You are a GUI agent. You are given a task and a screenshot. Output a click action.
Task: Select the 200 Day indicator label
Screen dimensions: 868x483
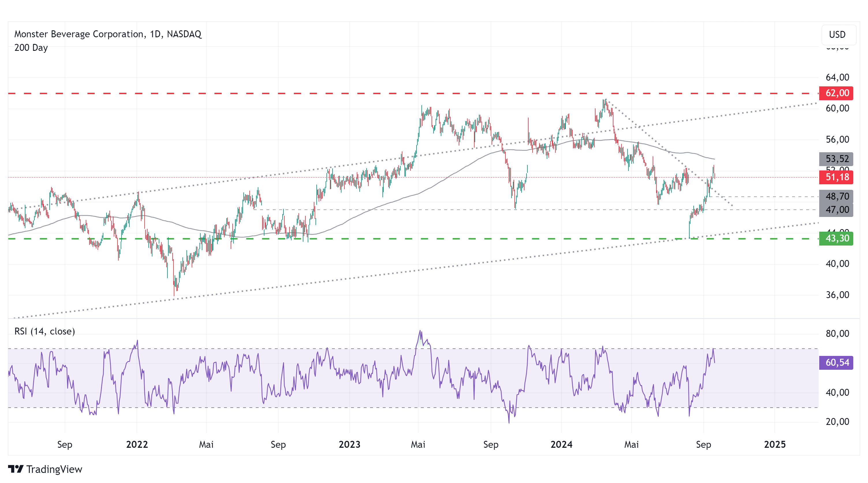[x=31, y=48]
